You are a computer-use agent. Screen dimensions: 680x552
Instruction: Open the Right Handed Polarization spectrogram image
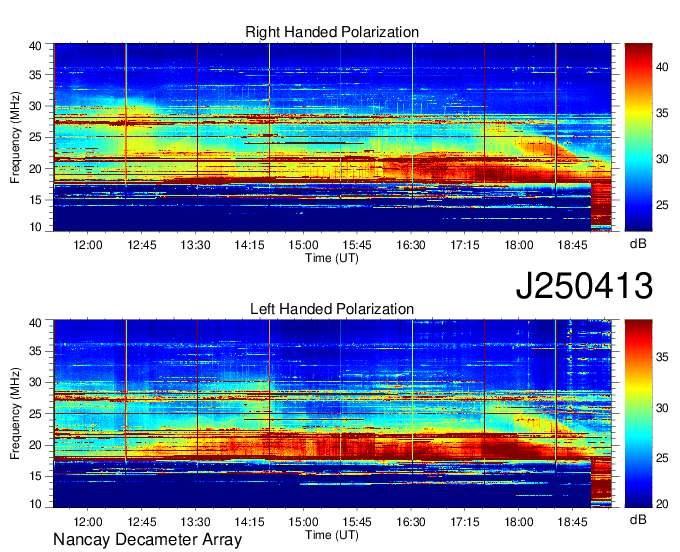pos(332,137)
